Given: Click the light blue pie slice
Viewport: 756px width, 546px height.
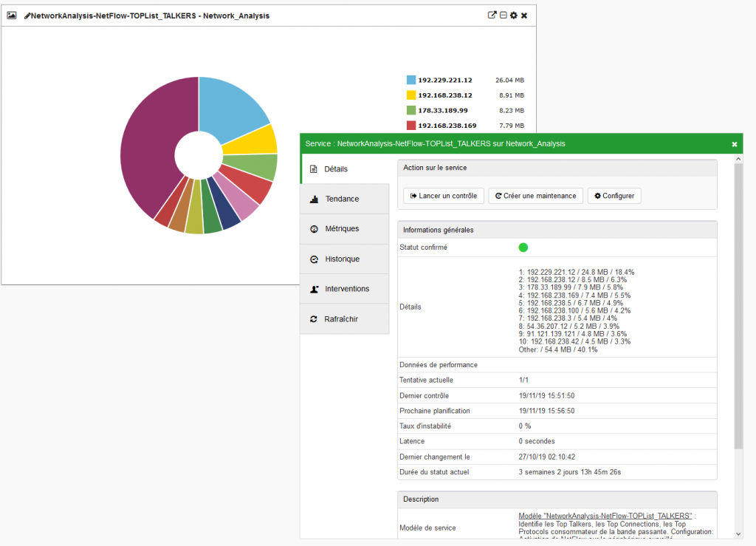Looking at the screenshot, I should click(229, 109).
